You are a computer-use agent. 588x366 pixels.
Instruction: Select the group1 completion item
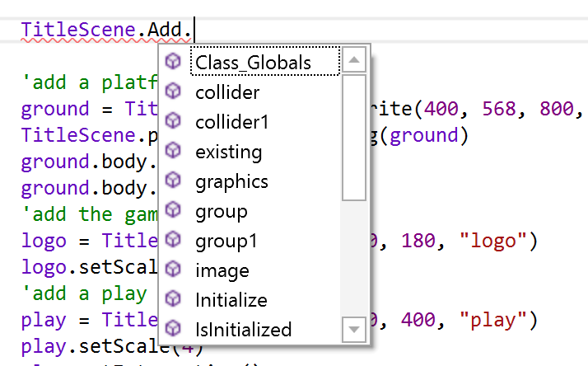pos(226,241)
